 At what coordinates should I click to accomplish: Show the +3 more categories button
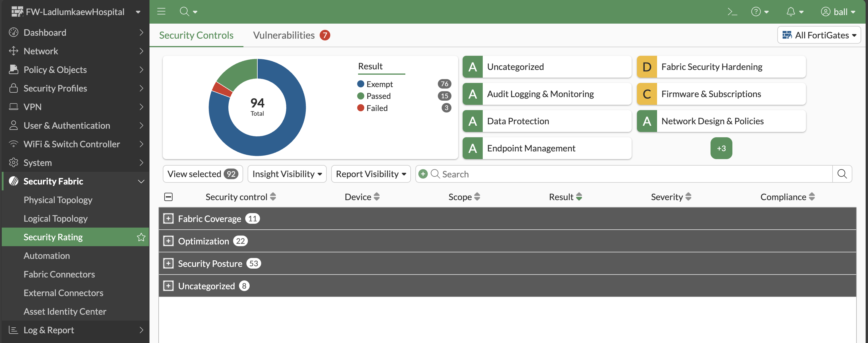pyautogui.click(x=721, y=148)
